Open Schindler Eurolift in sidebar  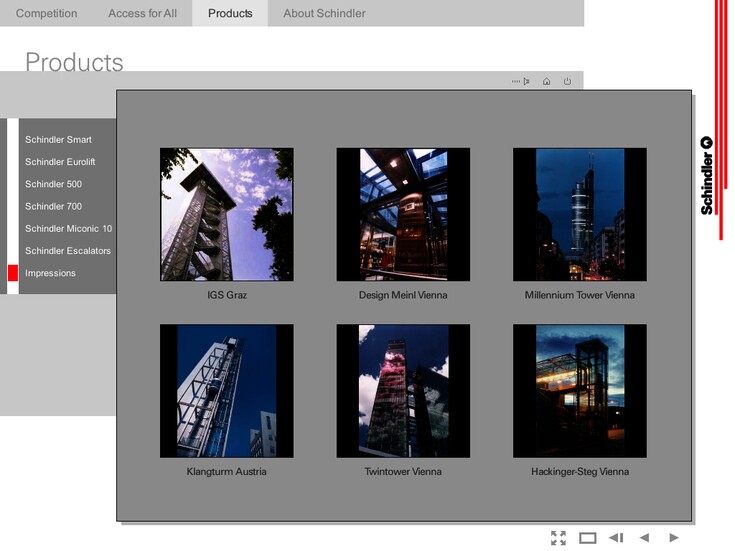point(60,162)
